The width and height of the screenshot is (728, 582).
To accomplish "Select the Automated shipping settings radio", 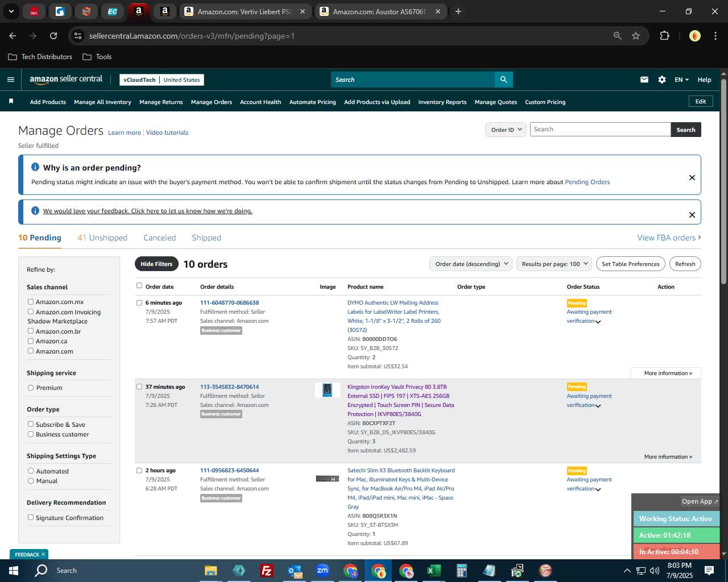I will coord(31,471).
